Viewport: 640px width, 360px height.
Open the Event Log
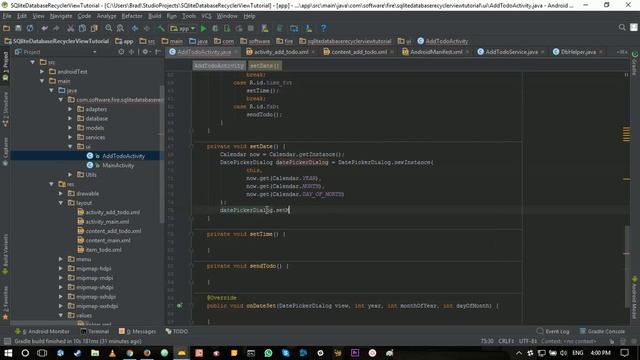(x=553, y=331)
